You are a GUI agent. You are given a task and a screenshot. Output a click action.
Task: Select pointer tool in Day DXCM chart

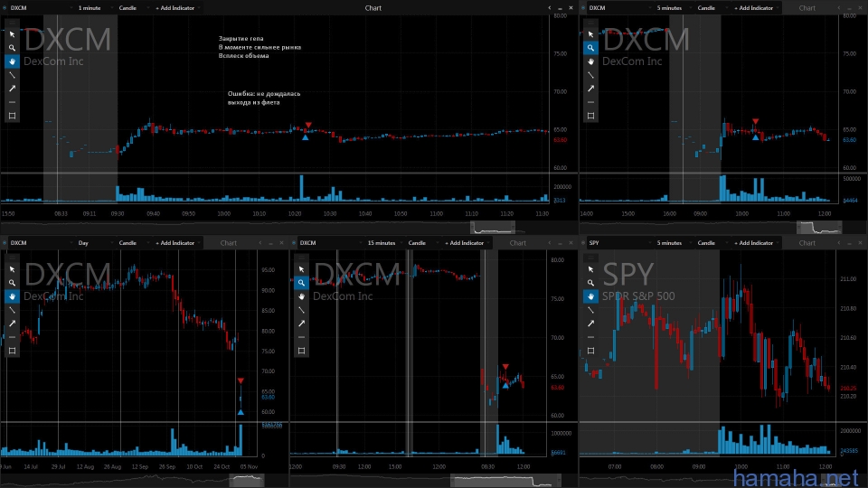point(12,269)
